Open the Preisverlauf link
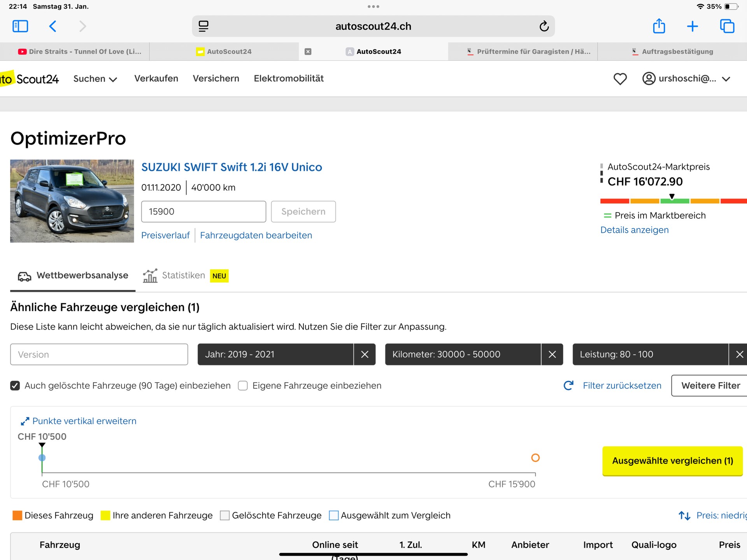 point(165,235)
